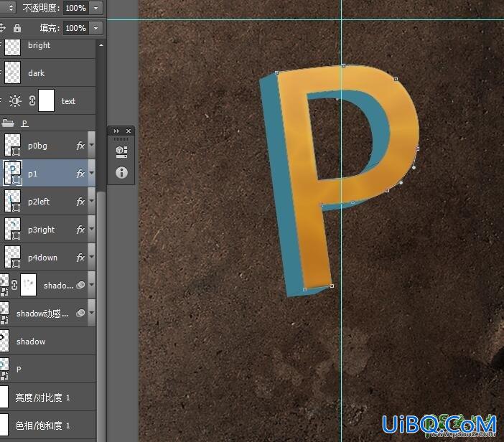Open the opacity 不透明度 dropdown arrow
This screenshot has width=504, height=442.
pos(95,8)
